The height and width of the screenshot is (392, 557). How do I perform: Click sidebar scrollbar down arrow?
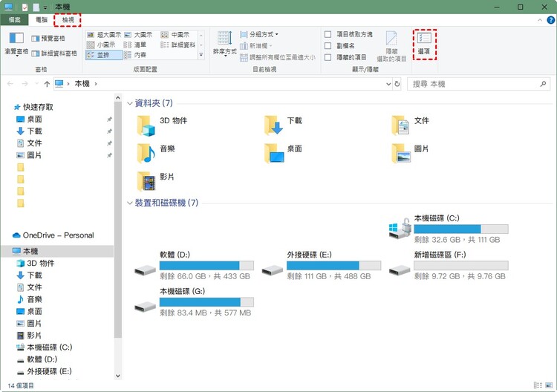point(118,376)
